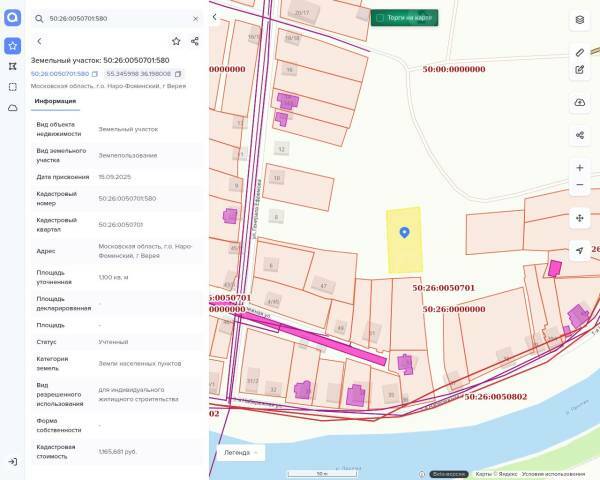Locate my position on map
Screen dimensions: 600x480
point(580,250)
